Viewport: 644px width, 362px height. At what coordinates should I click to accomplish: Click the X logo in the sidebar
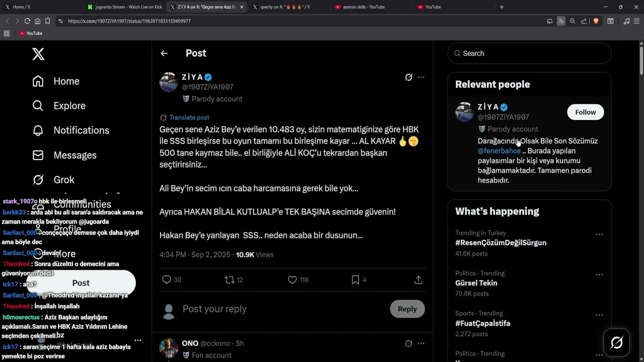coord(38,53)
